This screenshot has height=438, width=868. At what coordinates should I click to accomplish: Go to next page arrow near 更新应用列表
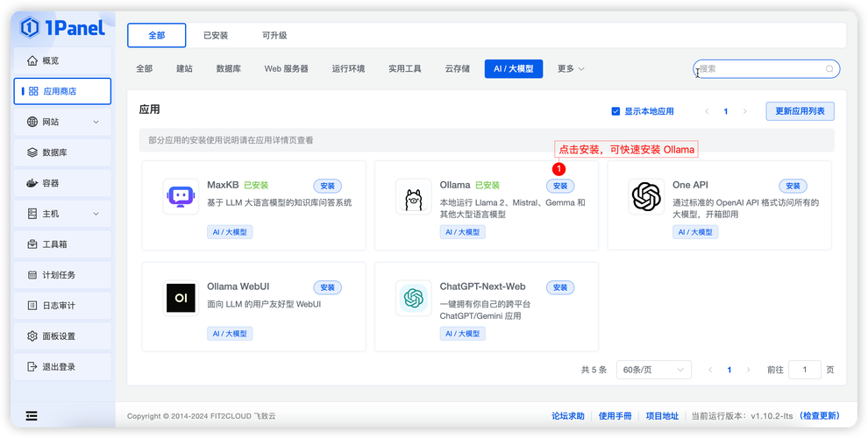click(744, 111)
